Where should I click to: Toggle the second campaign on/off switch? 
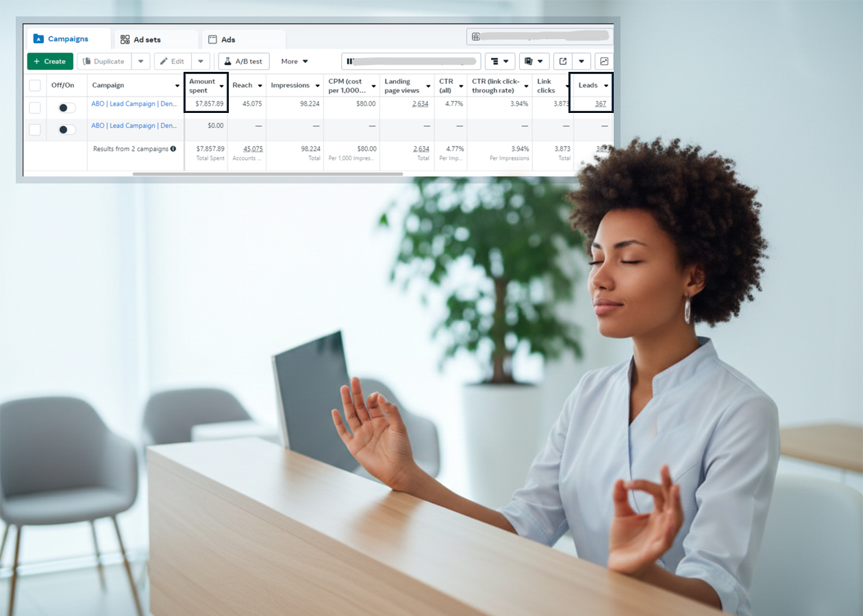tap(66, 129)
